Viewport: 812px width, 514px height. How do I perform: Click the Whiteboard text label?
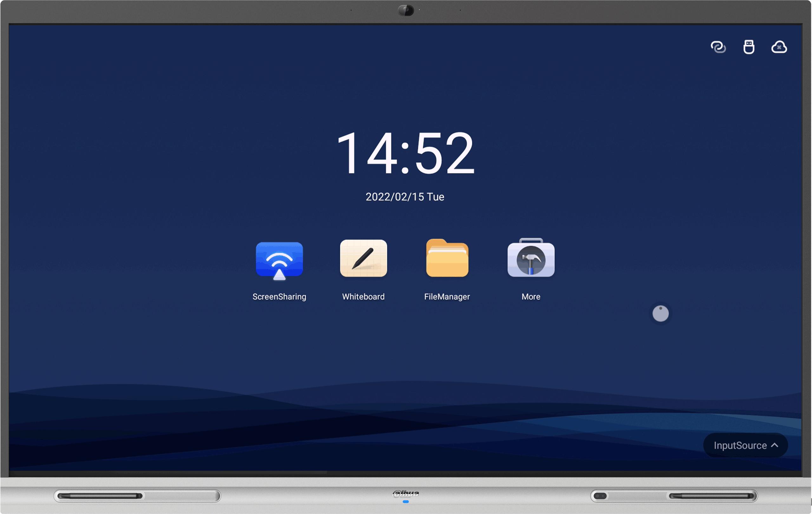363,296
